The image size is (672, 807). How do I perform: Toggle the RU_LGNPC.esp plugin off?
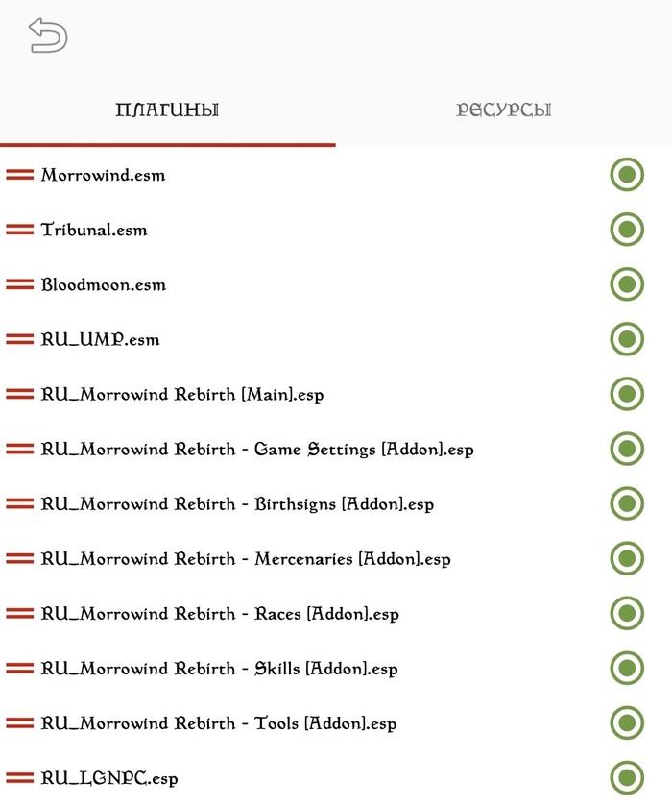627,778
